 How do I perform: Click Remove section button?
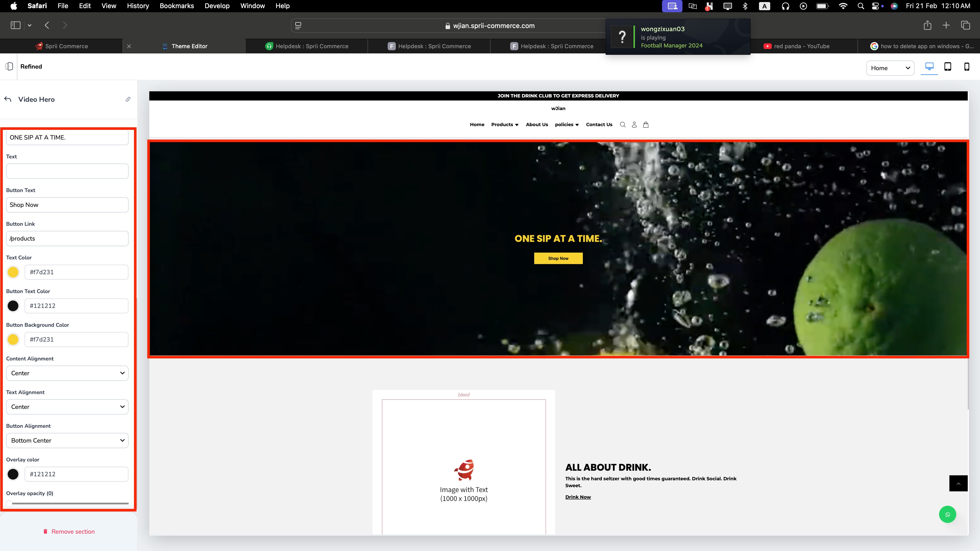69,532
